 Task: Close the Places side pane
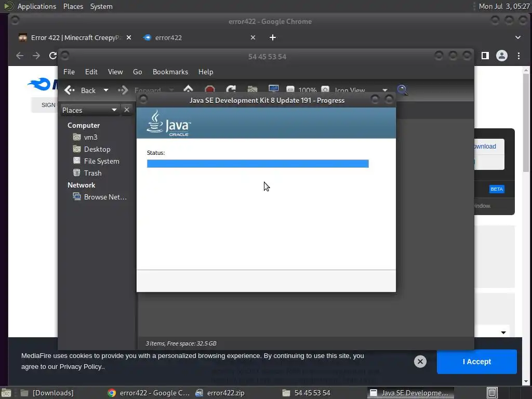coord(127,110)
